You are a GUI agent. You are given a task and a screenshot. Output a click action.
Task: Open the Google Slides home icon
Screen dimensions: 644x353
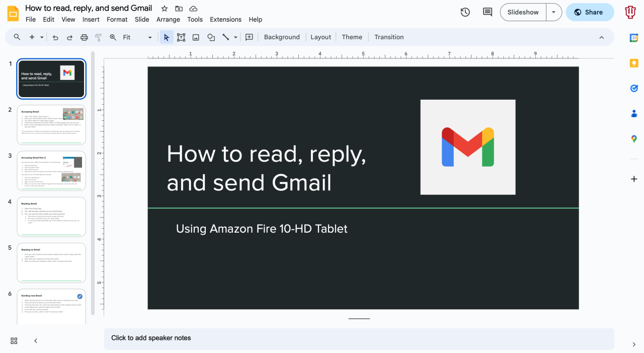(13, 13)
